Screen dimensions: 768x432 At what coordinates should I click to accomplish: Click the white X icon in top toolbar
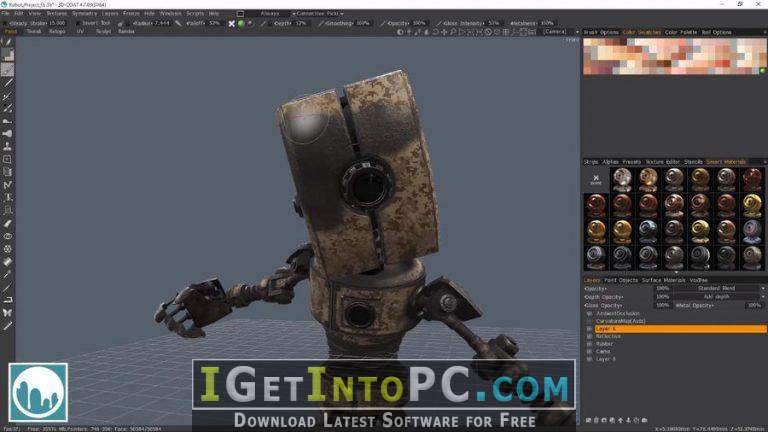pos(232,24)
